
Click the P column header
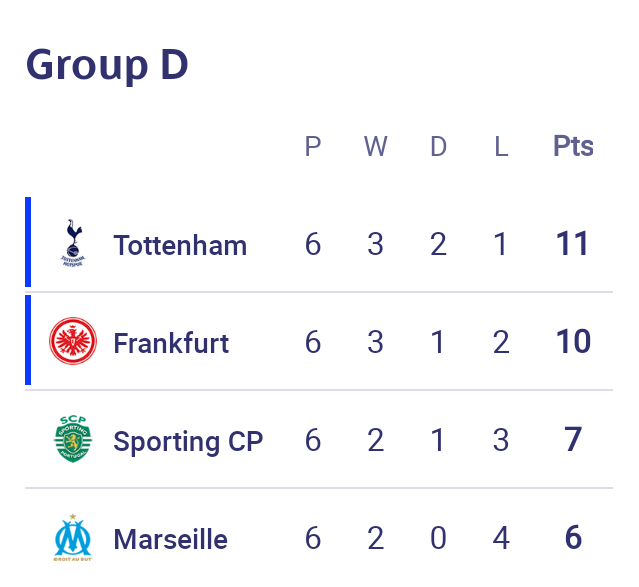[313, 146]
